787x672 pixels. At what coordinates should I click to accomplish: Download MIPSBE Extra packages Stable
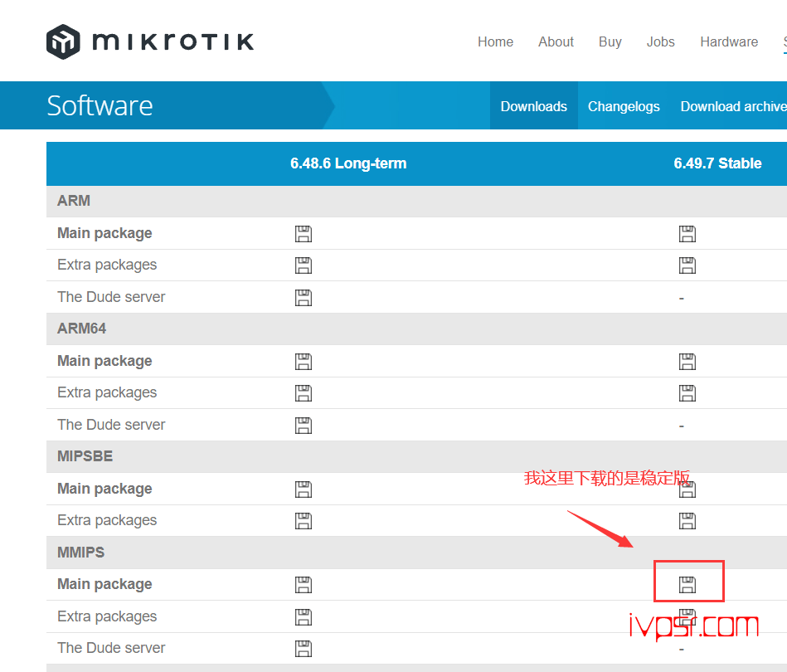coord(687,521)
